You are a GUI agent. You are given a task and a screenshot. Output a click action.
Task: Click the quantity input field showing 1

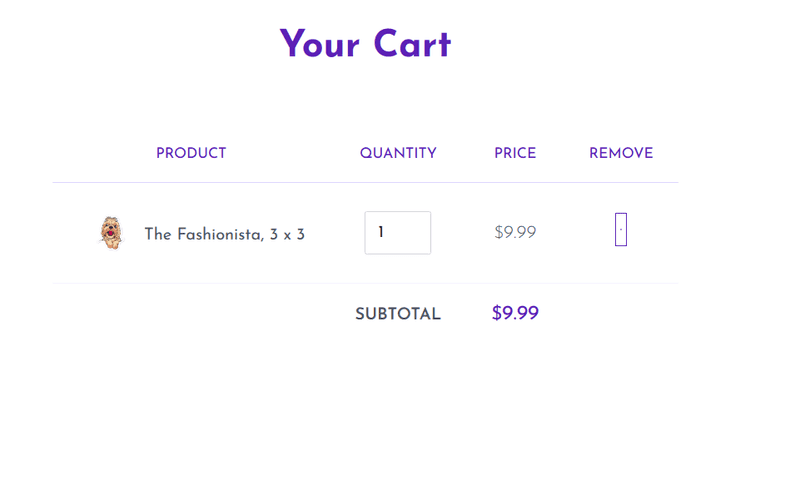pyautogui.click(x=397, y=233)
